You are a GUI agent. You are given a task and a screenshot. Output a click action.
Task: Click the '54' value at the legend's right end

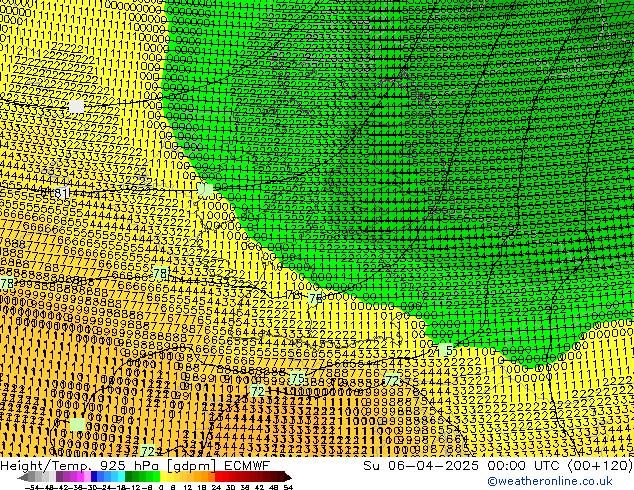pos(288,487)
